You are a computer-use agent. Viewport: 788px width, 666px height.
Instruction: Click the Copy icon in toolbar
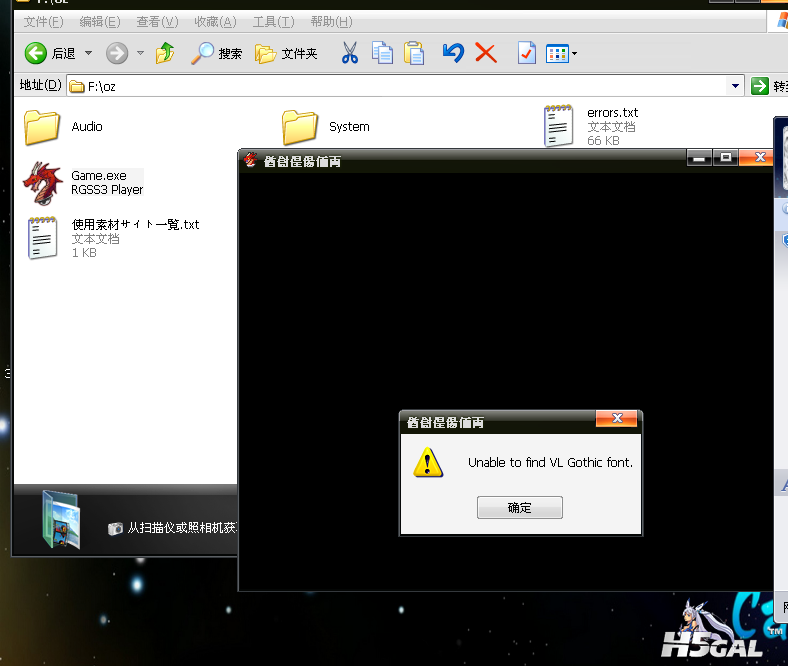coord(382,53)
